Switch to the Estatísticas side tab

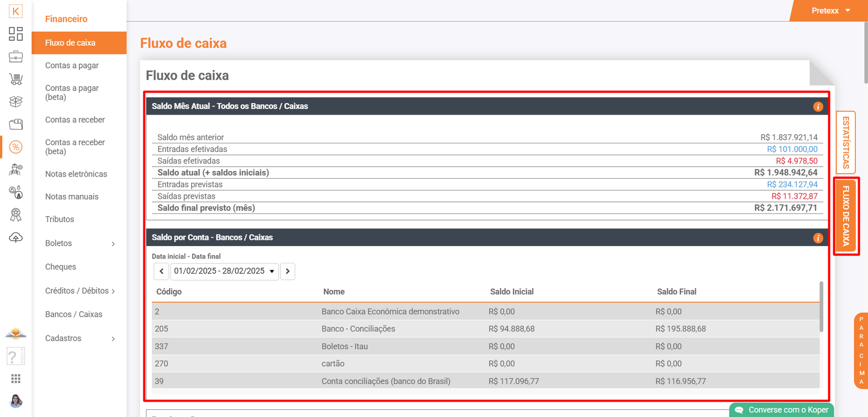point(845,142)
